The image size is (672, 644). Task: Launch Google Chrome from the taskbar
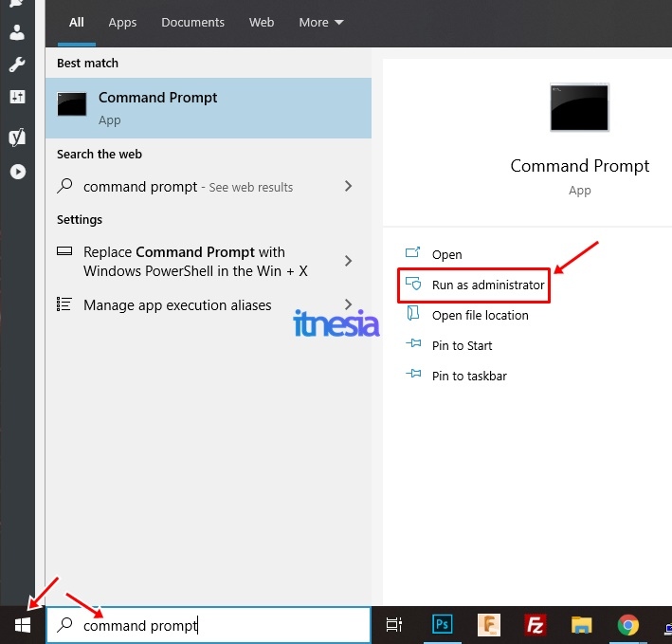[627, 625]
